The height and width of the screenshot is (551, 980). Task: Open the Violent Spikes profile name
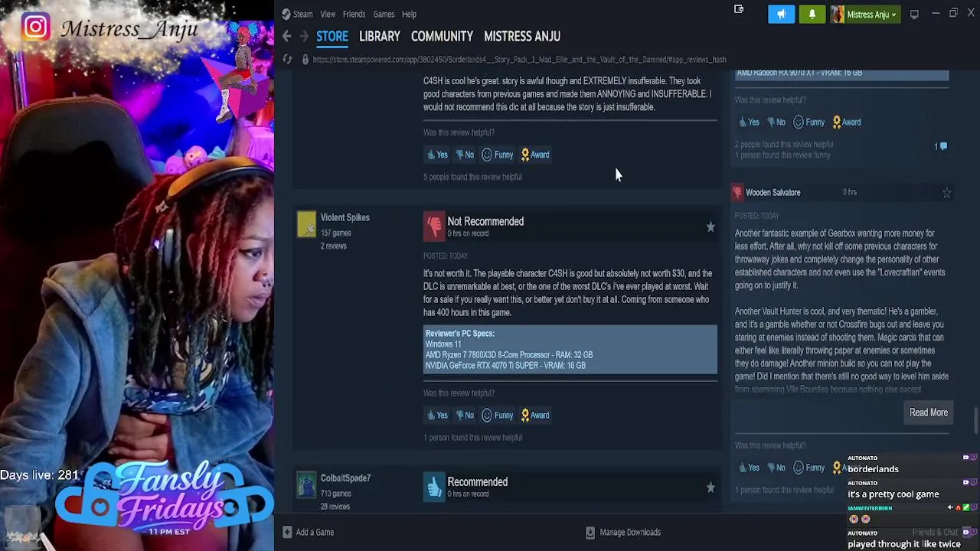tap(345, 217)
